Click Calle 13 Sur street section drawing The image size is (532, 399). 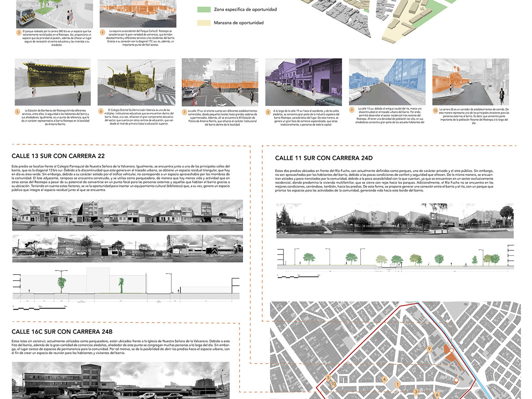coord(126,285)
